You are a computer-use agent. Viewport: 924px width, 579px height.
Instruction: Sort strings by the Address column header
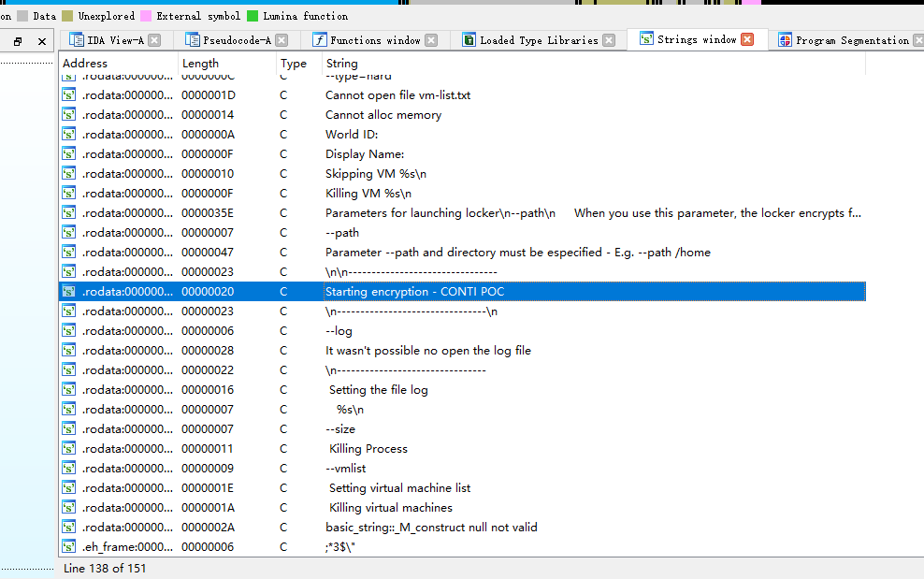click(x=119, y=63)
